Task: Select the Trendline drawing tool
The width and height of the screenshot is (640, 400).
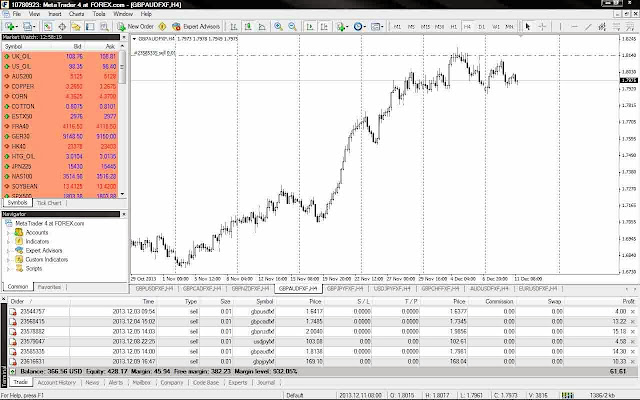Action: (588, 27)
